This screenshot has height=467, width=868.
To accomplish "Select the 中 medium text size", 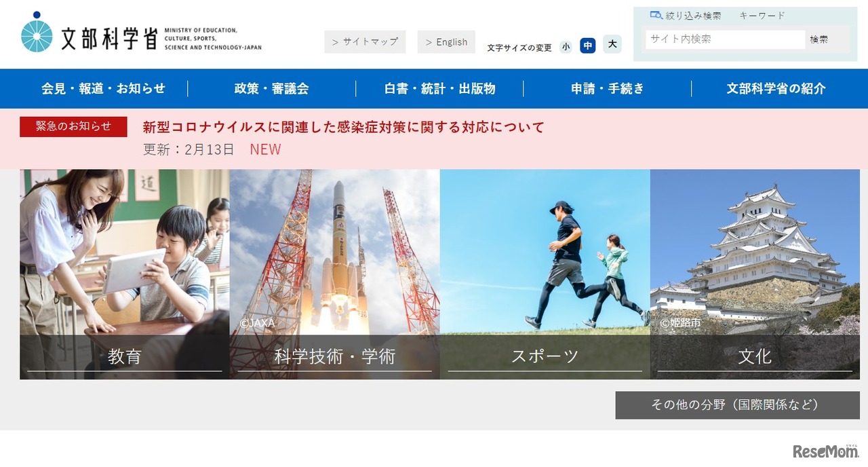I will (x=588, y=45).
